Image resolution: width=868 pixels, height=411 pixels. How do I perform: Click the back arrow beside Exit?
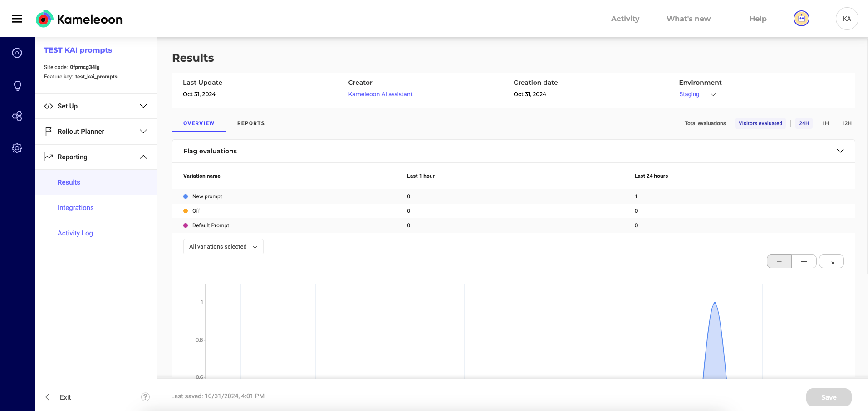(x=48, y=397)
